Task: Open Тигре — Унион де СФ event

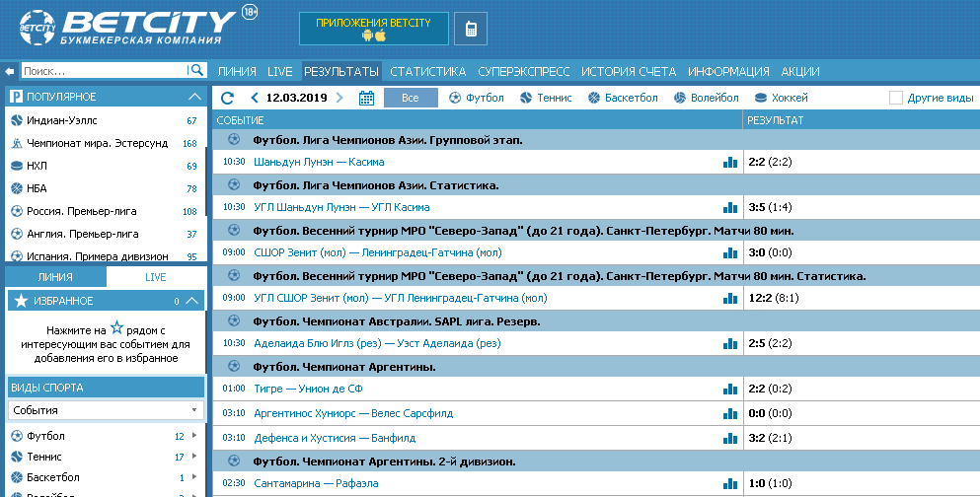Action: pos(308,389)
